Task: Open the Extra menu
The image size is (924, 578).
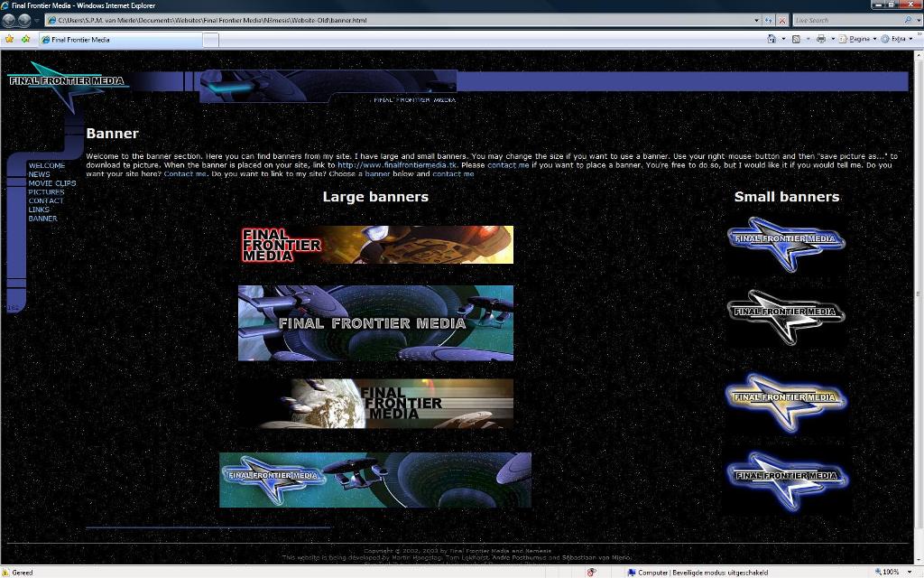Action: [x=897, y=39]
